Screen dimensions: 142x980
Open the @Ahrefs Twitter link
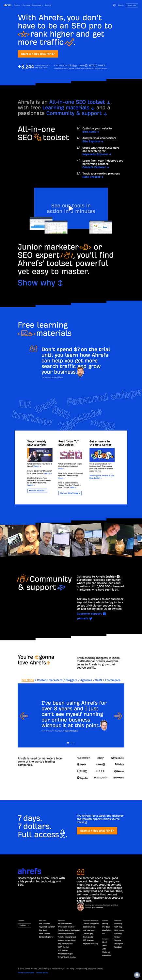tap(84, 619)
